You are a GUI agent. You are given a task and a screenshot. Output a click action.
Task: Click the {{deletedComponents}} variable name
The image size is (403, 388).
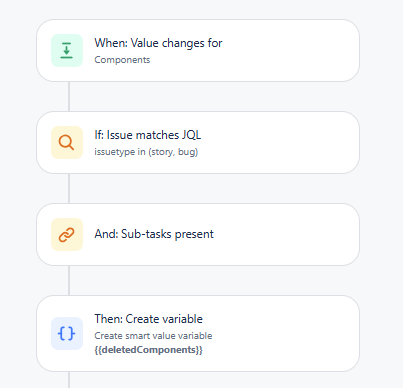point(148,350)
